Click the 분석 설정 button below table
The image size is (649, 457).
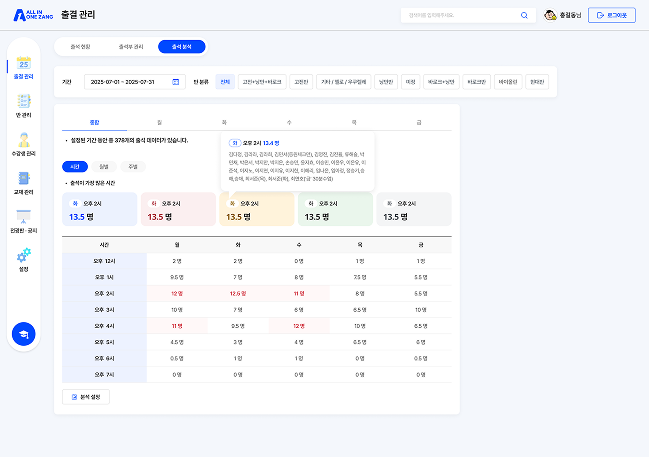point(86,397)
